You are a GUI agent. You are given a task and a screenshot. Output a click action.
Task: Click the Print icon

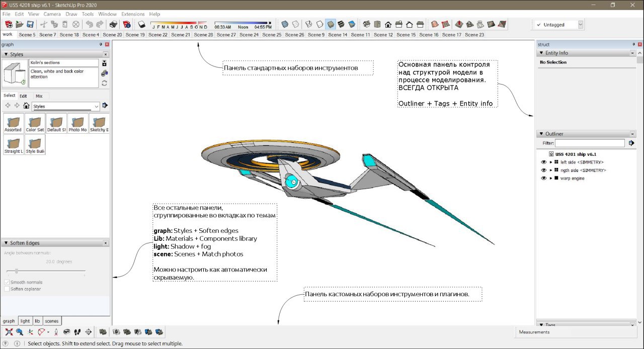[x=114, y=24]
